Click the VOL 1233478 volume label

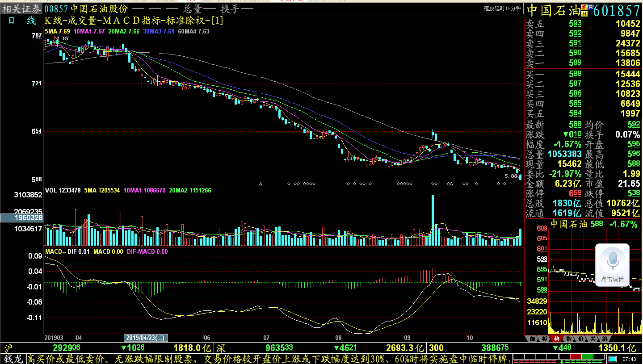(x=63, y=190)
